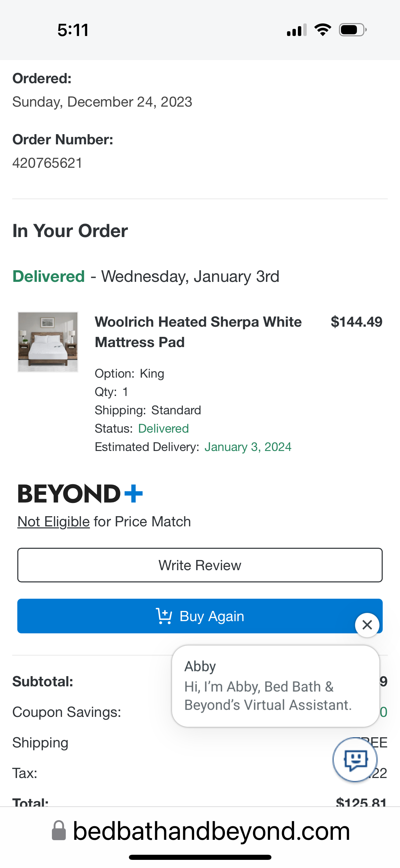
Task: Click the Buy Again button
Action: pos(200,616)
